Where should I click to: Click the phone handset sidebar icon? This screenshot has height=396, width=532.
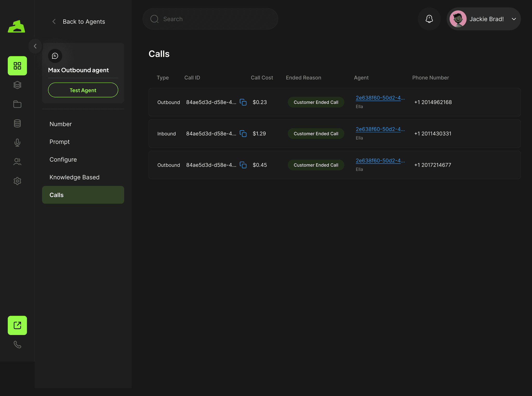17,345
